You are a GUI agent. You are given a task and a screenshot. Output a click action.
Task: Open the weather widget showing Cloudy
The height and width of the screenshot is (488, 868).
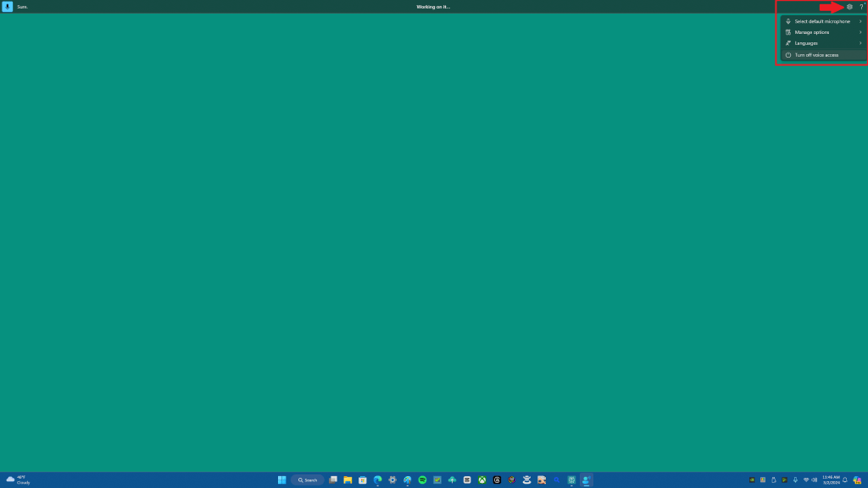[17, 480]
